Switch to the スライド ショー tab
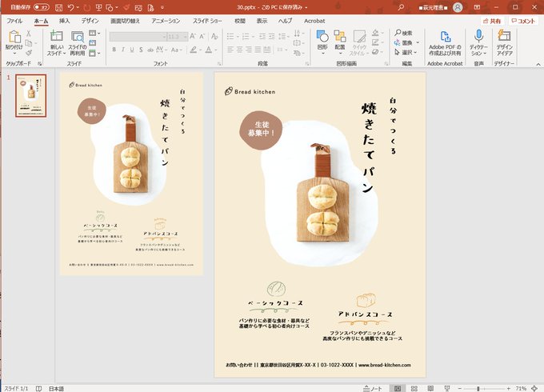Screen dimensions: 544x392 (207, 21)
